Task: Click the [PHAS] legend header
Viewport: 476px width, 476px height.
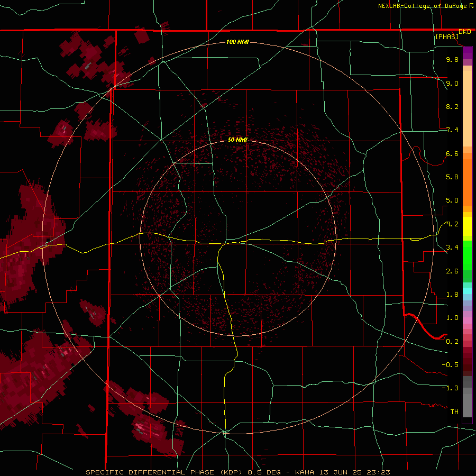Action: [x=447, y=36]
